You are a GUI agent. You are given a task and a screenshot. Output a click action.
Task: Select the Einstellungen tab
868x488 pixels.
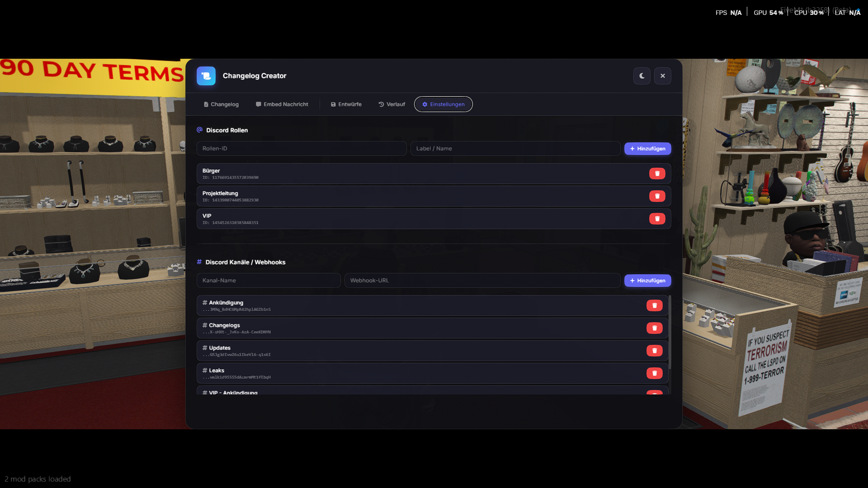point(443,104)
